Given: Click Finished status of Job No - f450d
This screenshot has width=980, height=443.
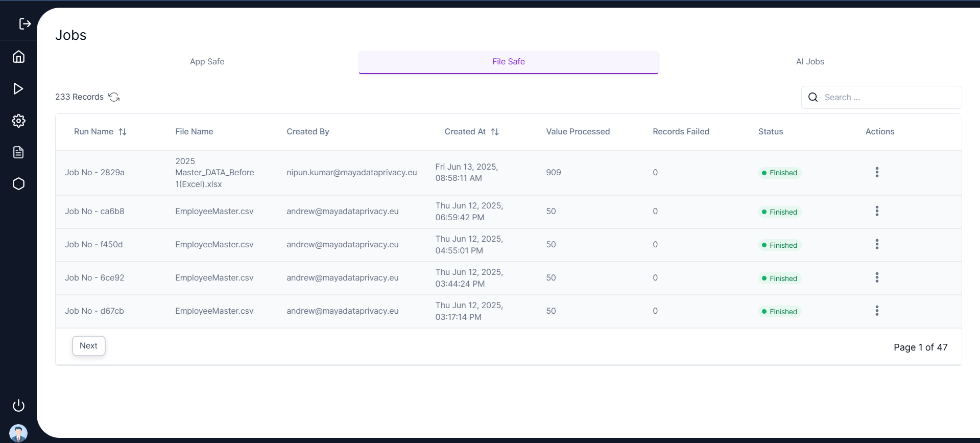Looking at the screenshot, I should [780, 245].
